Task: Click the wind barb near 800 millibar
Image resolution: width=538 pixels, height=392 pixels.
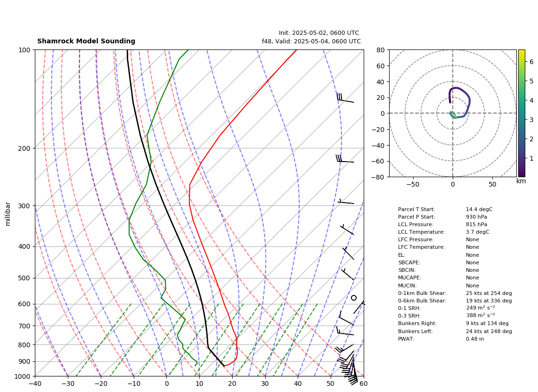Action: [x=344, y=348]
